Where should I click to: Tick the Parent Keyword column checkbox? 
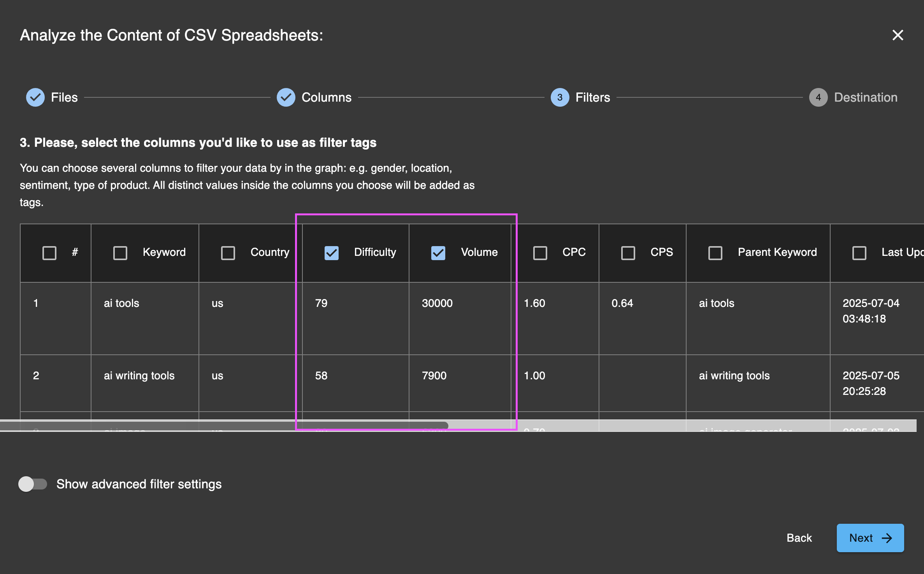[715, 253]
